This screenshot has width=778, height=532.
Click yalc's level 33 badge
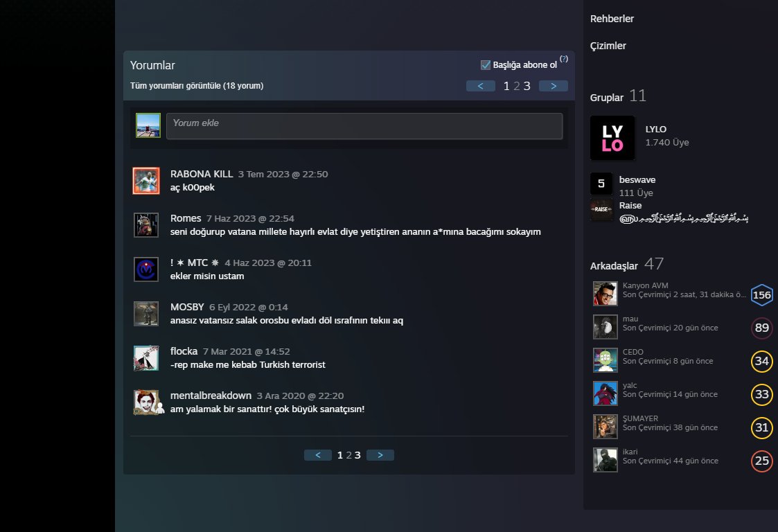tap(761, 395)
